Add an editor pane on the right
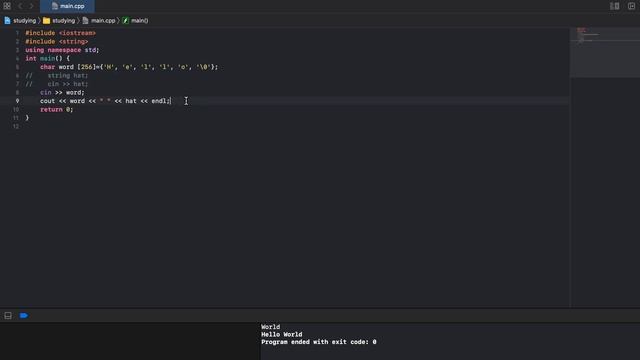640x360 pixels. [631, 6]
